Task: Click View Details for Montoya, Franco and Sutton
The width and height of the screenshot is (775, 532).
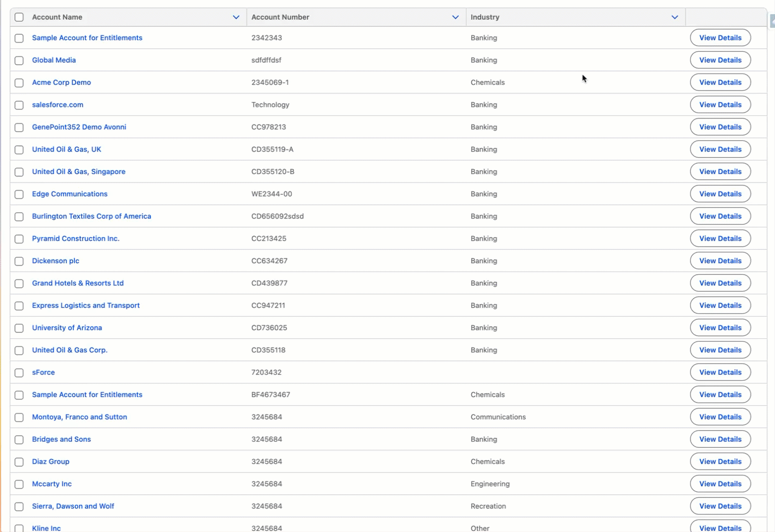Action: 721,417
